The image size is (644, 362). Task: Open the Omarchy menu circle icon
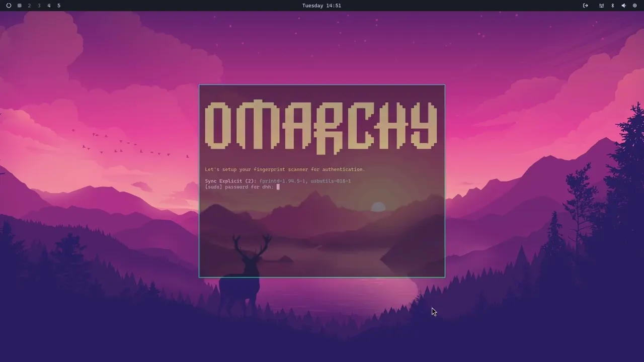(9, 6)
